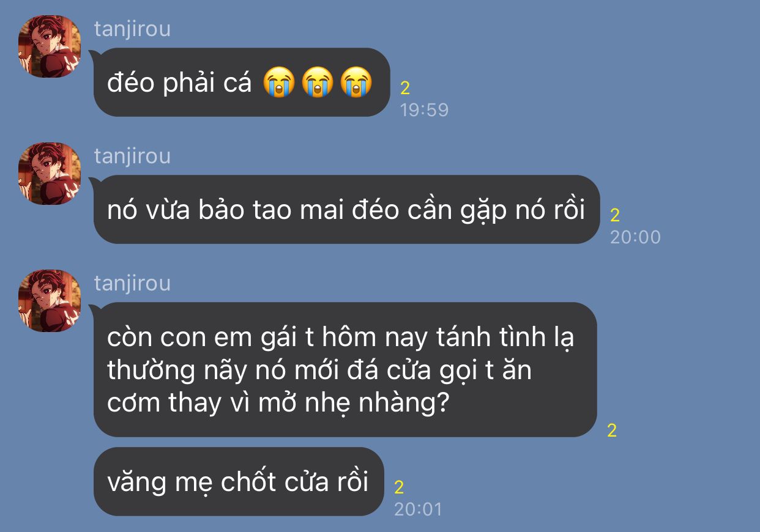View read count above the 19:59 timestamp
This screenshot has width=760, height=532.
click(405, 88)
